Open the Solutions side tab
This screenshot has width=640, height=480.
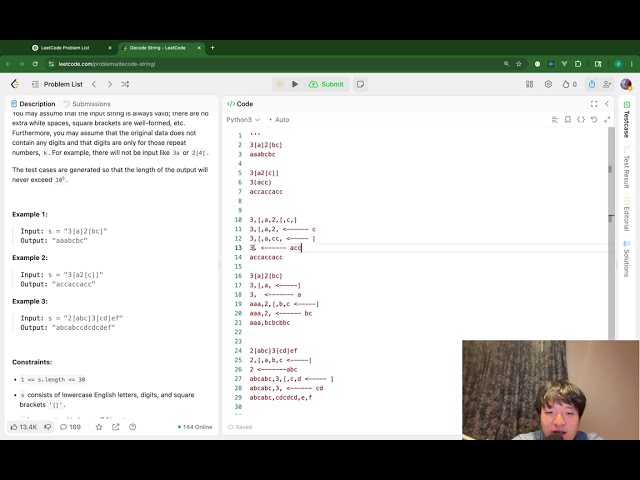(x=627, y=259)
